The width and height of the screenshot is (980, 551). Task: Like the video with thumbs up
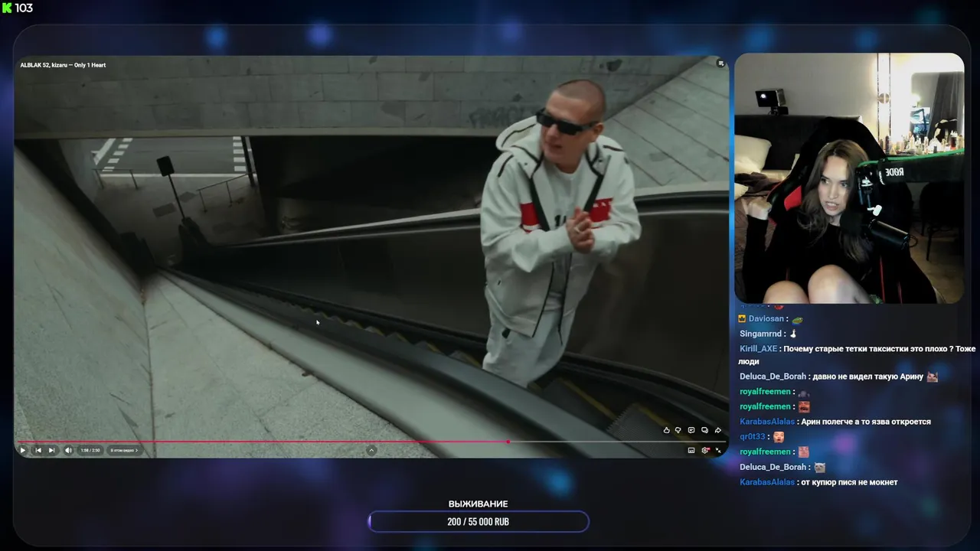coord(666,430)
